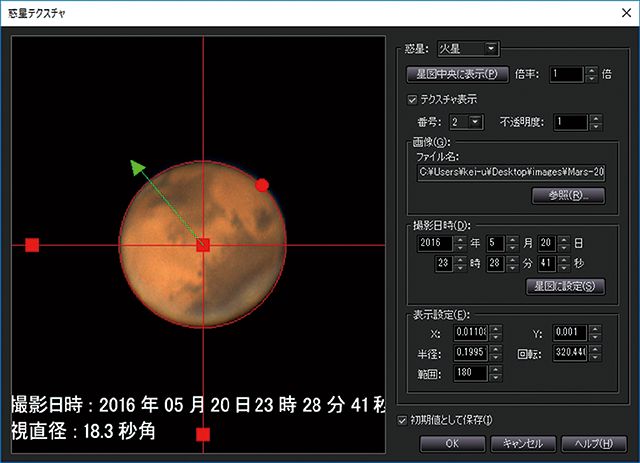This screenshot has width=640, height=463.
Task: Increase the 倍率 value with up arrow
Action: click(x=592, y=69)
